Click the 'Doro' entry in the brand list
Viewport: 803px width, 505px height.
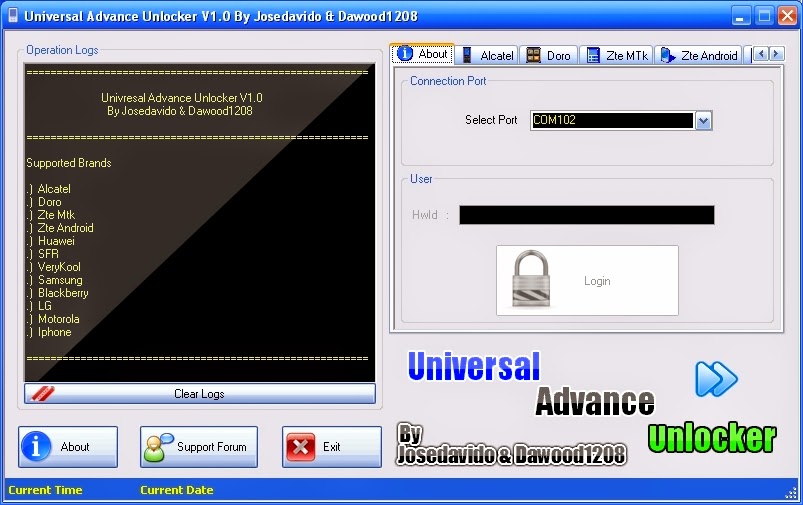click(50, 202)
